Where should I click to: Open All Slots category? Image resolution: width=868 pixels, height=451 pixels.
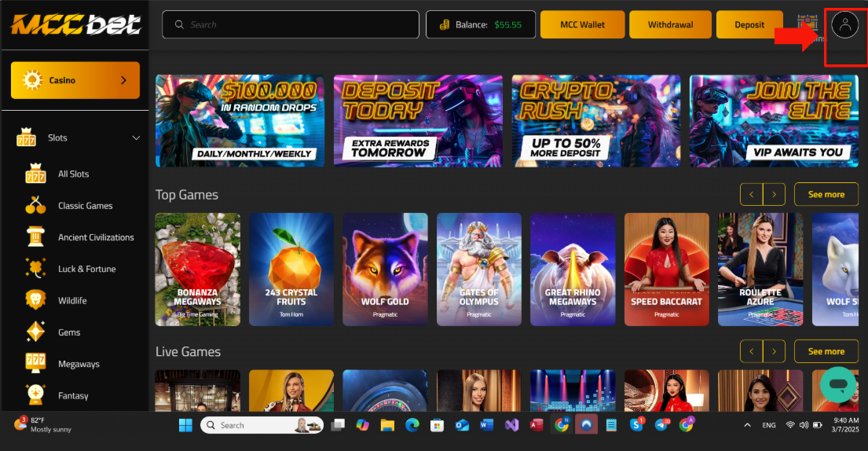[73, 174]
